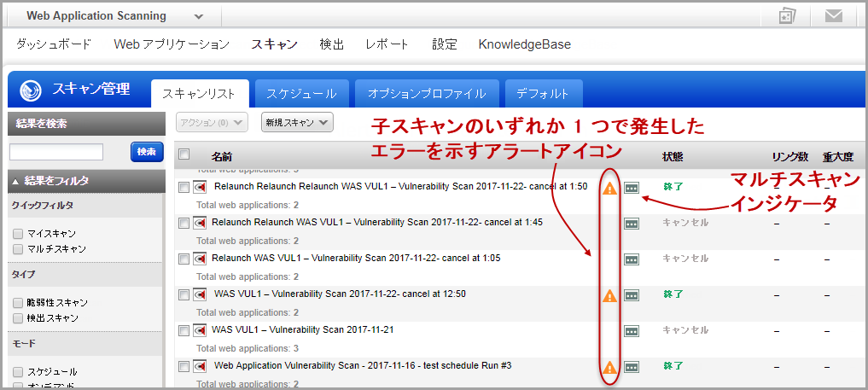This screenshot has height=390, width=868.
Task: Open the Web Application Scanning module dropdown
Action: (x=198, y=16)
